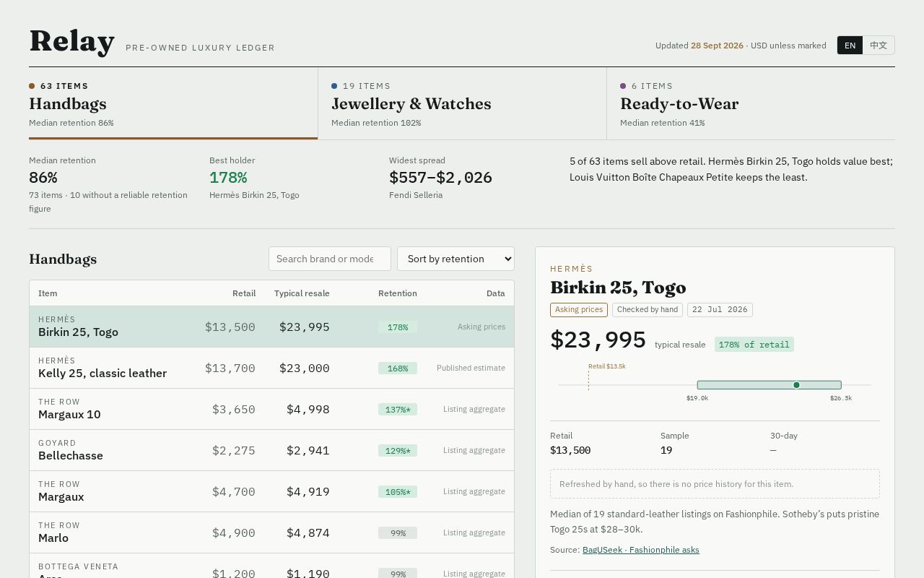
Task: Click the Widest spread $557–$2,026 value
Action: (x=440, y=178)
